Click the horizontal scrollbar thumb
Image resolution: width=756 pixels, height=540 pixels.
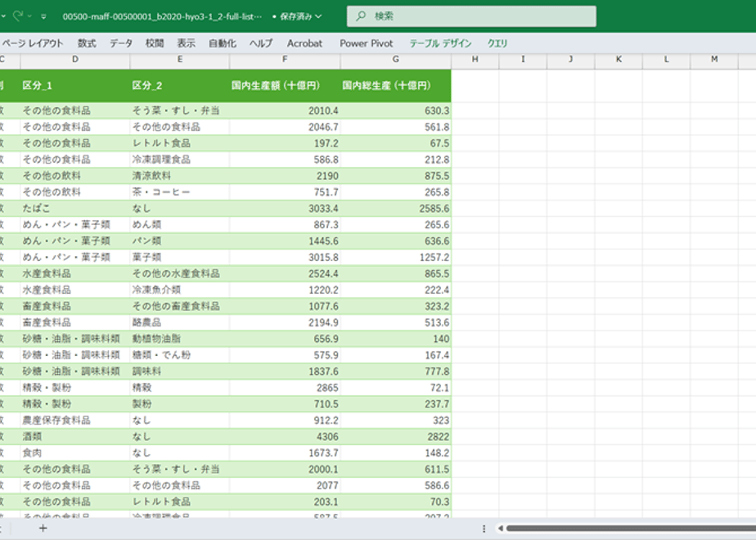tap(631, 529)
